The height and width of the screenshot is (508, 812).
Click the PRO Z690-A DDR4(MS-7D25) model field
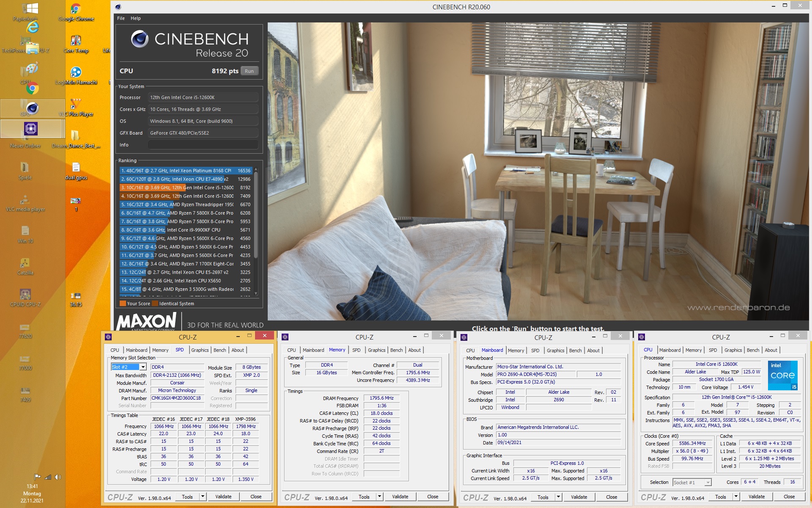[535, 375]
